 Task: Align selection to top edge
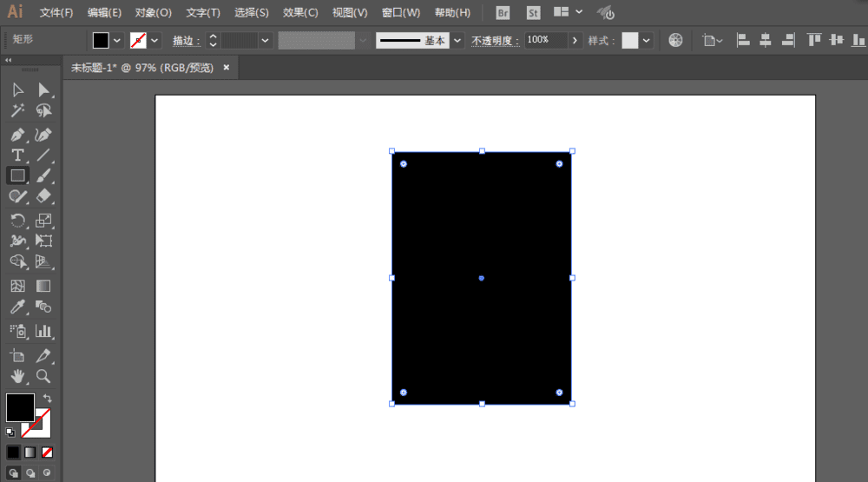click(x=814, y=40)
